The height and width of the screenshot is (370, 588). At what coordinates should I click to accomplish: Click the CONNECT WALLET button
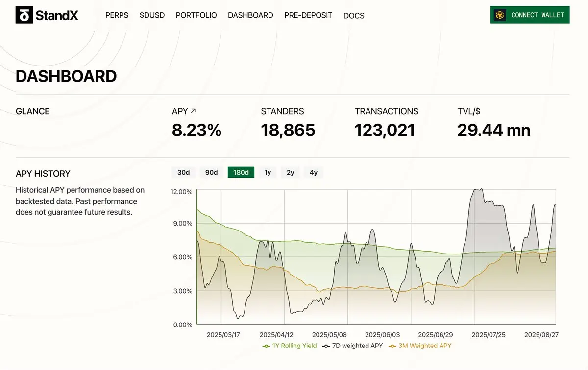(530, 15)
